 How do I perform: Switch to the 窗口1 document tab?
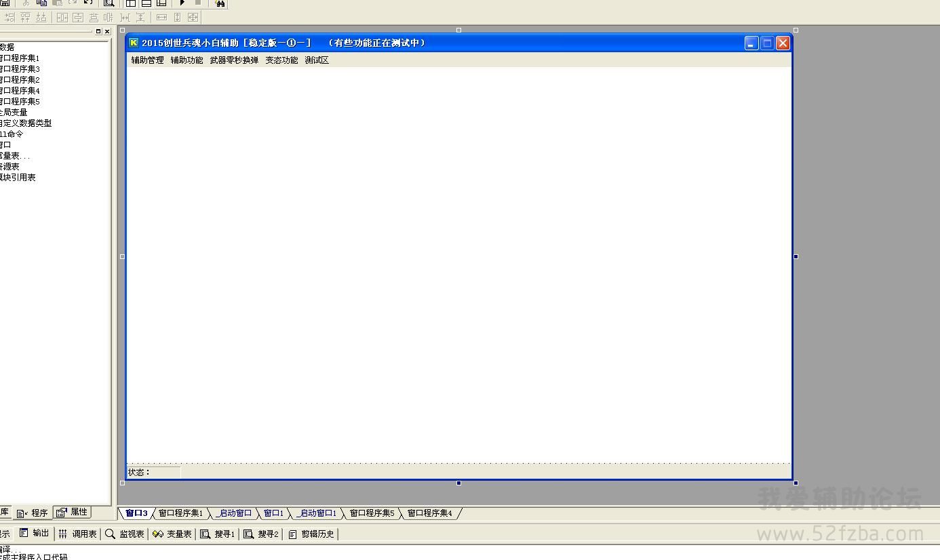[x=273, y=513]
